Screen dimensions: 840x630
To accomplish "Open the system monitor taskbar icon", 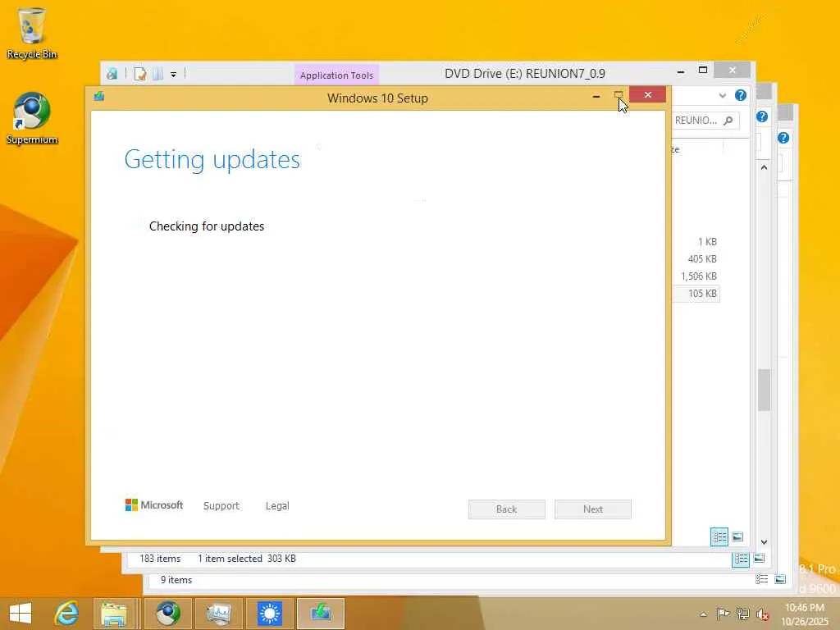I will point(218,614).
